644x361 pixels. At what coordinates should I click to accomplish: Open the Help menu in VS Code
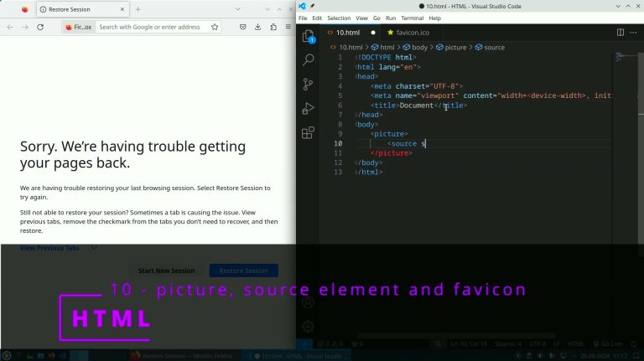pos(434,18)
